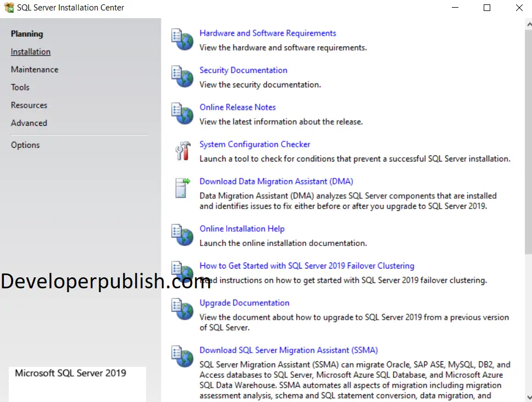
Task: Open the Options page
Action: pos(25,145)
